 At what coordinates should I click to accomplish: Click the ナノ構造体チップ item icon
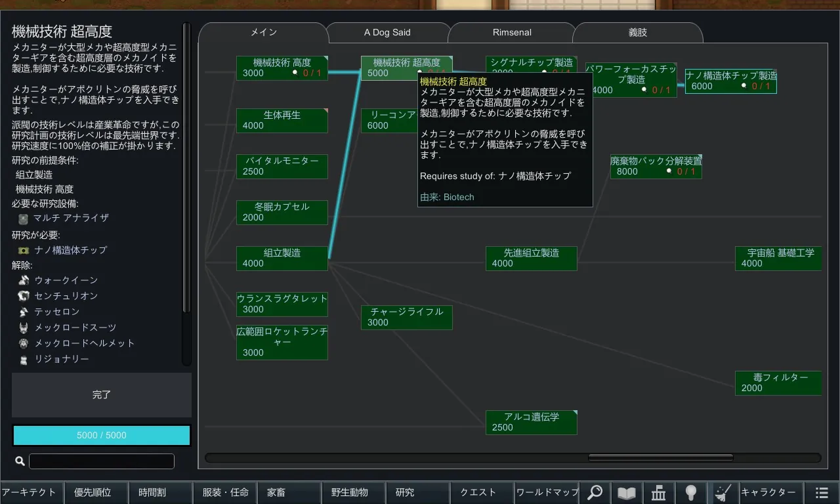click(x=24, y=250)
